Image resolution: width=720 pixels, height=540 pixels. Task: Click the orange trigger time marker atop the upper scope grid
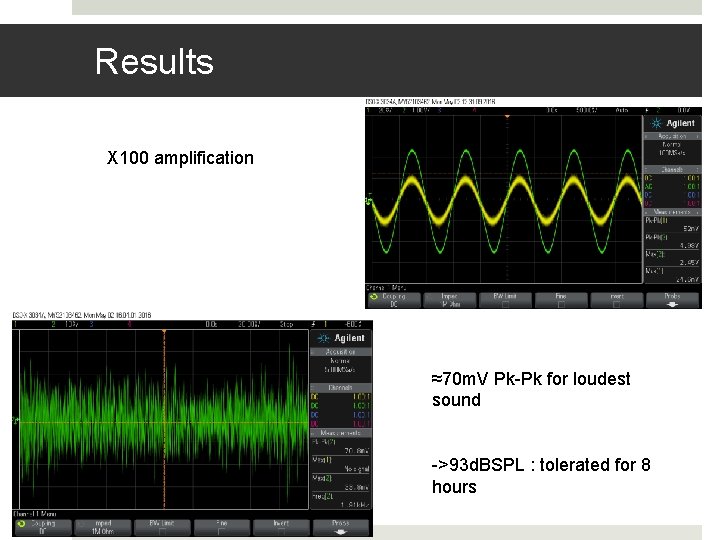(x=507, y=117)
